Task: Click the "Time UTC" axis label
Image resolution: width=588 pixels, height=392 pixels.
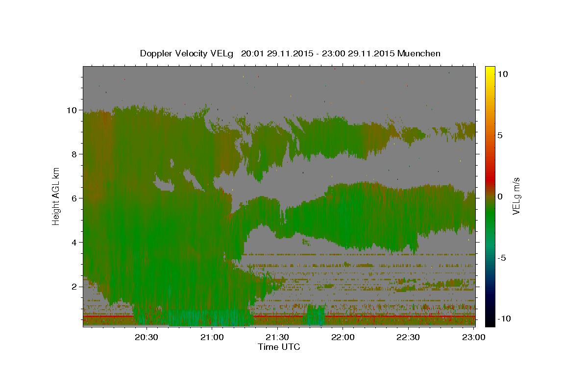Action: click(279, 347)
